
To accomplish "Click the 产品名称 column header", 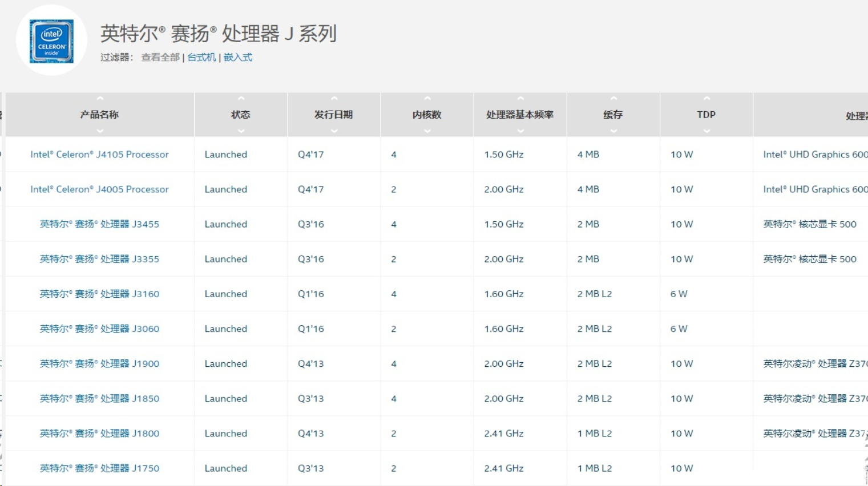I will click(x=99, y=115).
